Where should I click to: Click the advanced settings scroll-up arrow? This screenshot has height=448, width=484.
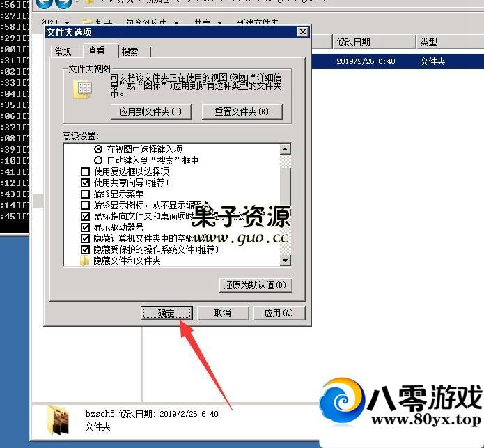(286, 149)
